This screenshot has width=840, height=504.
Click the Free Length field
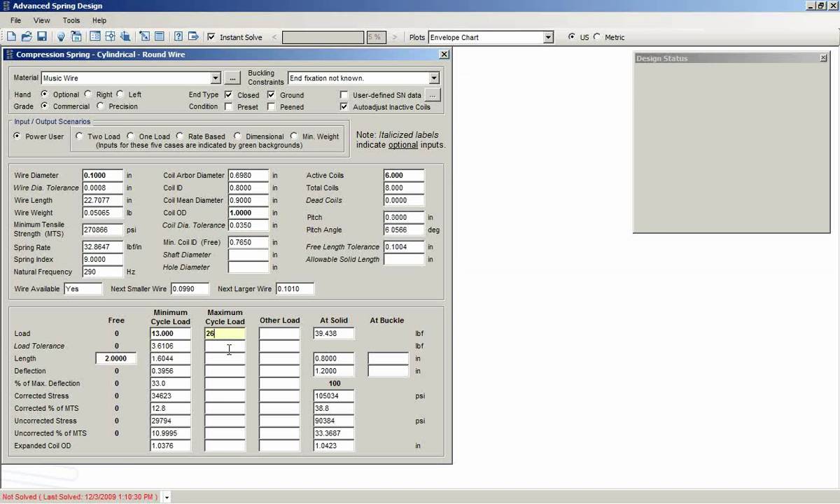tap(115, 358)
